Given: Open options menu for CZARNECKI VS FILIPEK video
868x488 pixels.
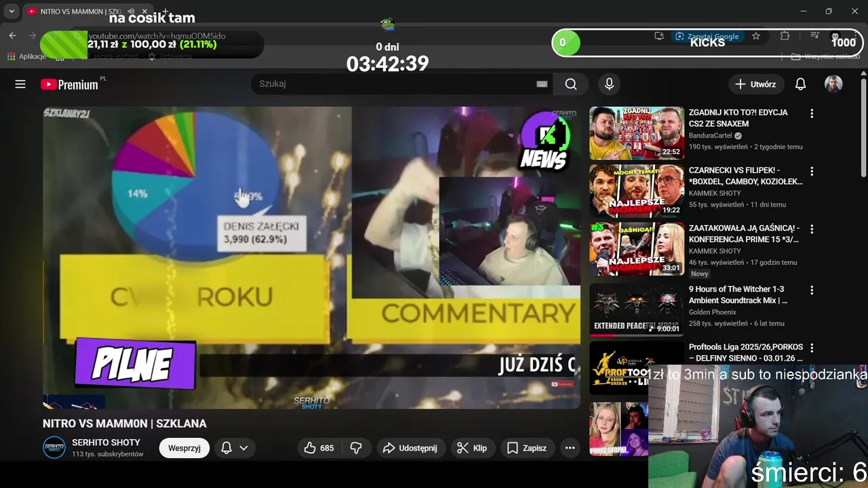Looking at the screenshot, I should [812, 171].
